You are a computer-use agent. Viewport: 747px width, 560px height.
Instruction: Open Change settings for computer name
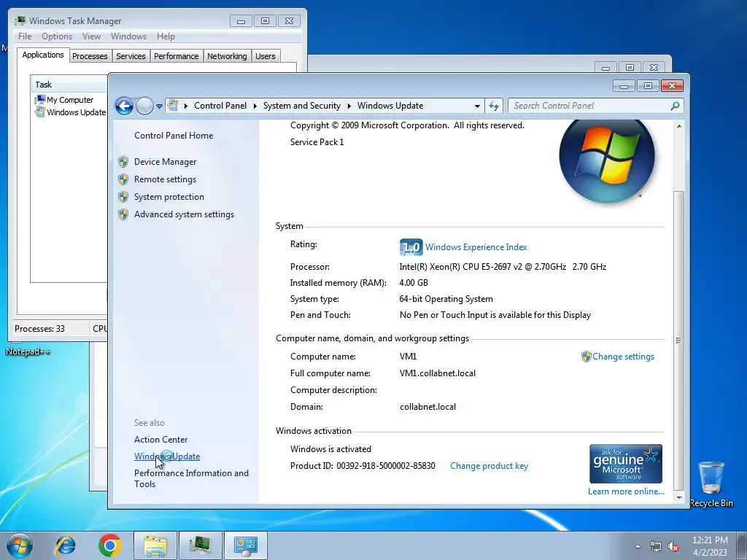623,356
